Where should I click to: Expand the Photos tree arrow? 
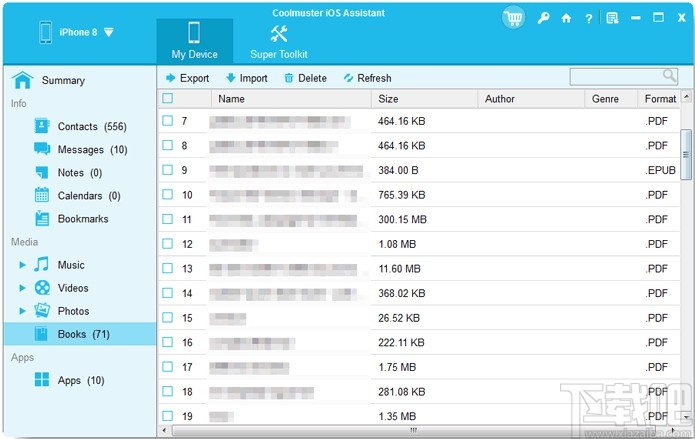[x=22, y=311]
